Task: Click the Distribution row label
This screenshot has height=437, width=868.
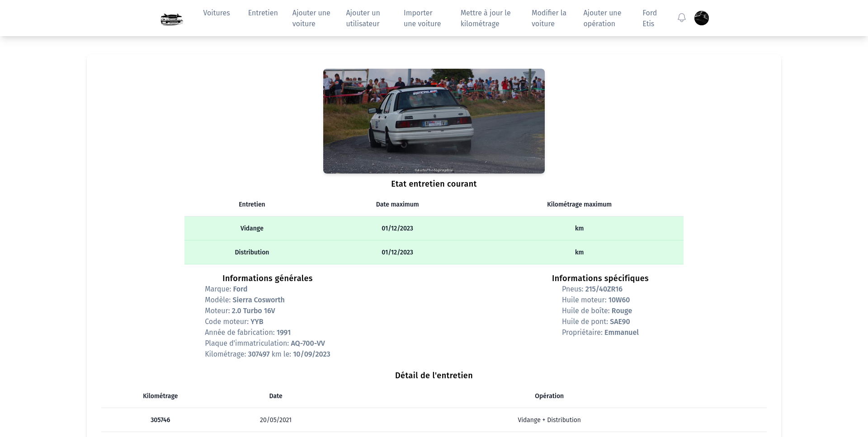Action: pos(252,252)
